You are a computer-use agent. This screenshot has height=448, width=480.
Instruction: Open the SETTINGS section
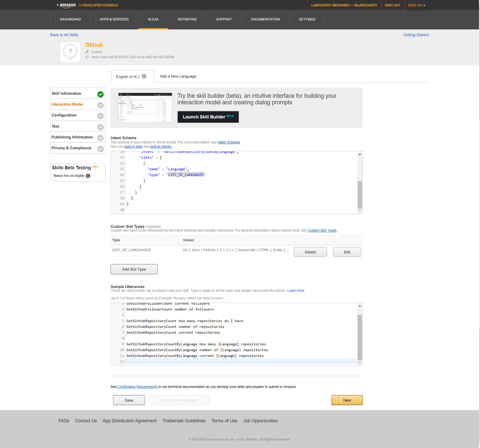click(307, 20)
